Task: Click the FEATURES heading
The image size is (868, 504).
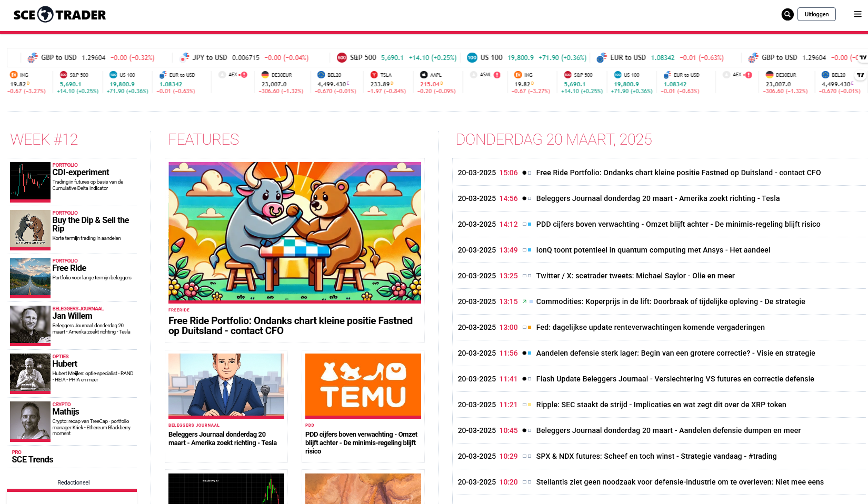Action: pos(203,139)
